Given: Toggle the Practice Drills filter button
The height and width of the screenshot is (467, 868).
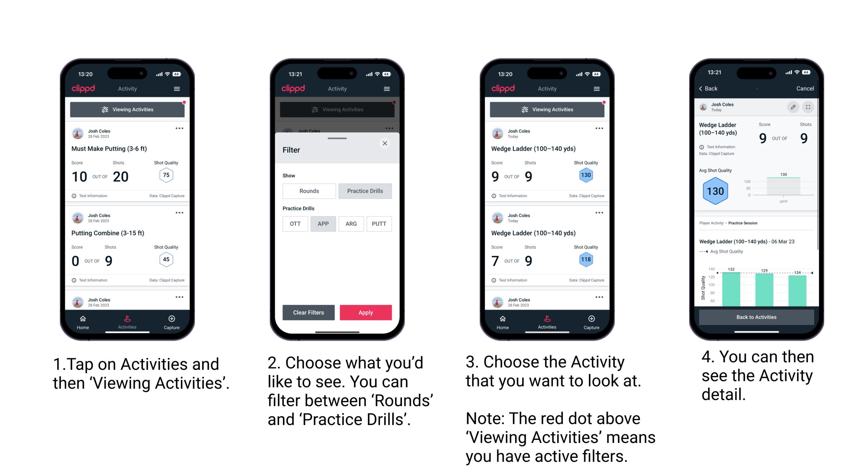Looking at the screenshot, I should [x=365, y=191].
